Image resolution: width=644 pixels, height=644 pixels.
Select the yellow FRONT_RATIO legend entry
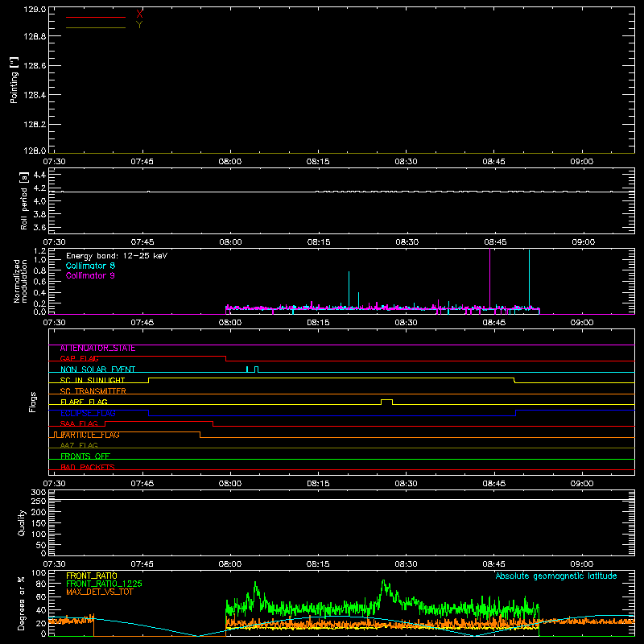pyautogui.click(x=92, y=576)
